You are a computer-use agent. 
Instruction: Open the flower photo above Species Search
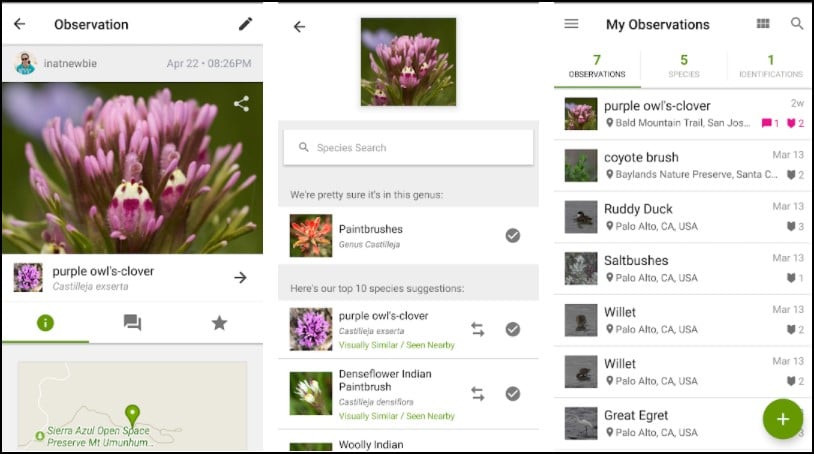(x=409, y=62)
